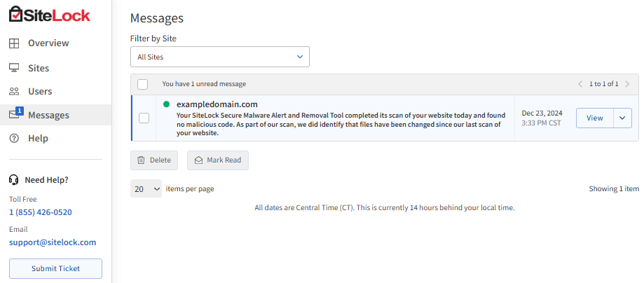Check the exampledomain.com message checkbox
644x283 pixels.
coord(144,118)
